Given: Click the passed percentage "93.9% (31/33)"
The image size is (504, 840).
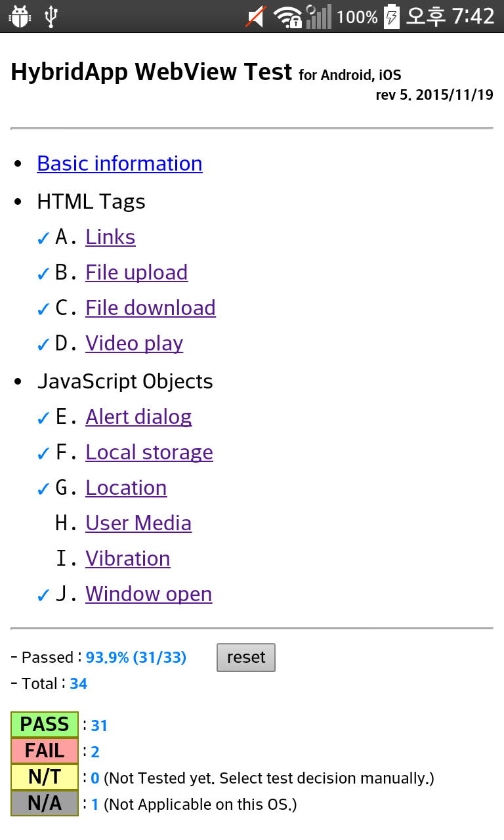Looking at the screenshot, I should click(x=136, y=657).
